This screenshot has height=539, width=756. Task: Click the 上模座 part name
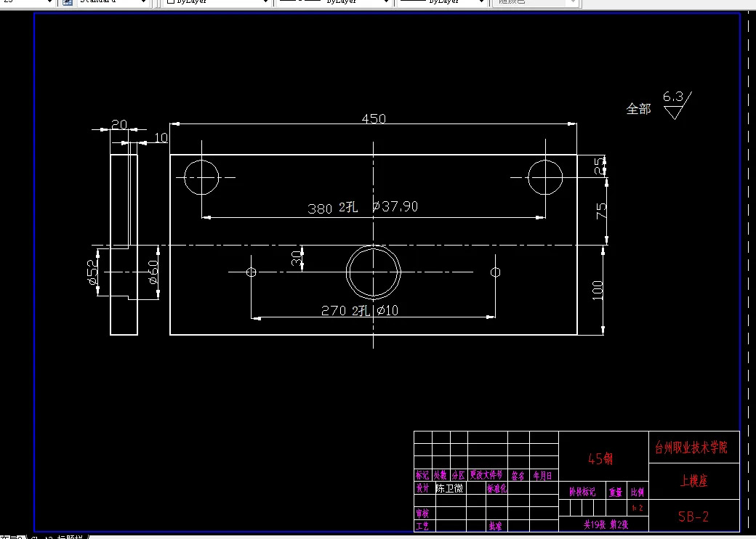click(x=693, y=480)
